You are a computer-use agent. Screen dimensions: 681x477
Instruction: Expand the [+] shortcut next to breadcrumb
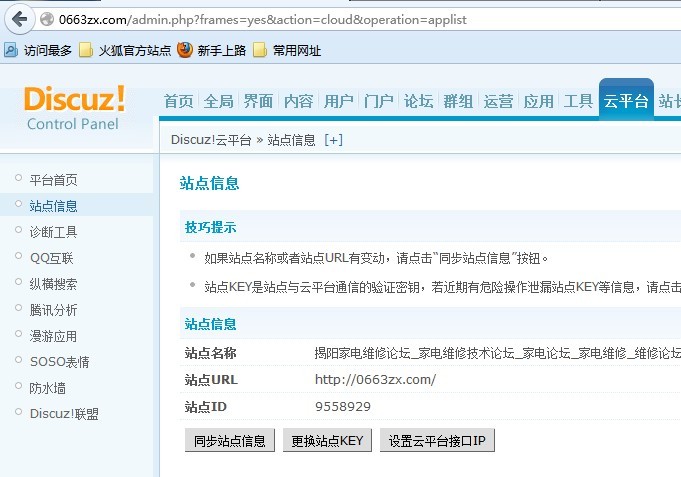(334, 140)
